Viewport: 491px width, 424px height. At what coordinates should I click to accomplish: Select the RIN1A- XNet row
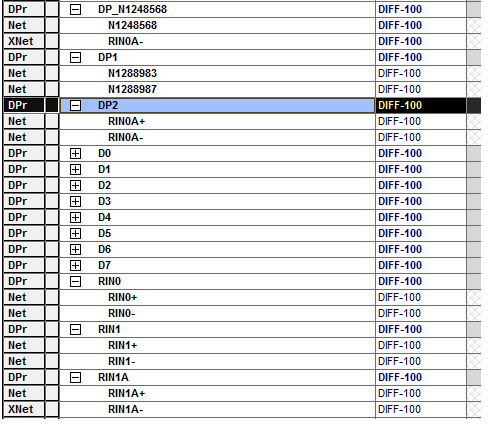coord(217,409)
